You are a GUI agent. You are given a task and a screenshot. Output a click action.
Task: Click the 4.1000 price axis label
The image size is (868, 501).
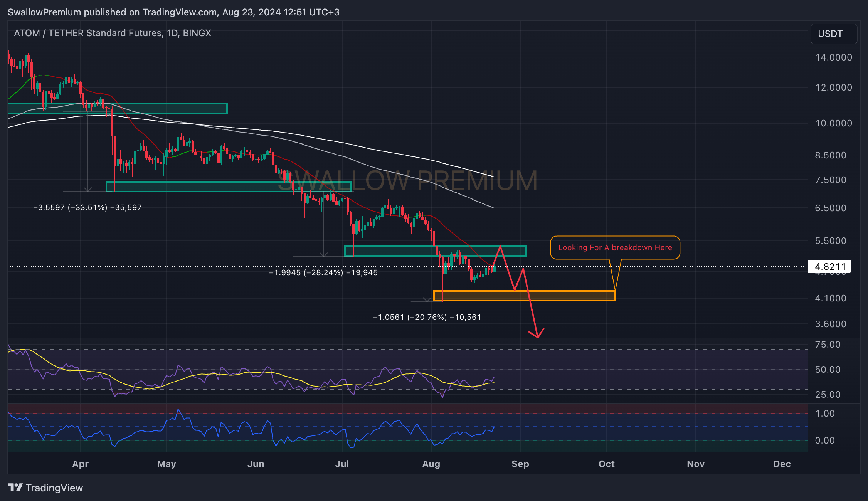coord(831,298)
